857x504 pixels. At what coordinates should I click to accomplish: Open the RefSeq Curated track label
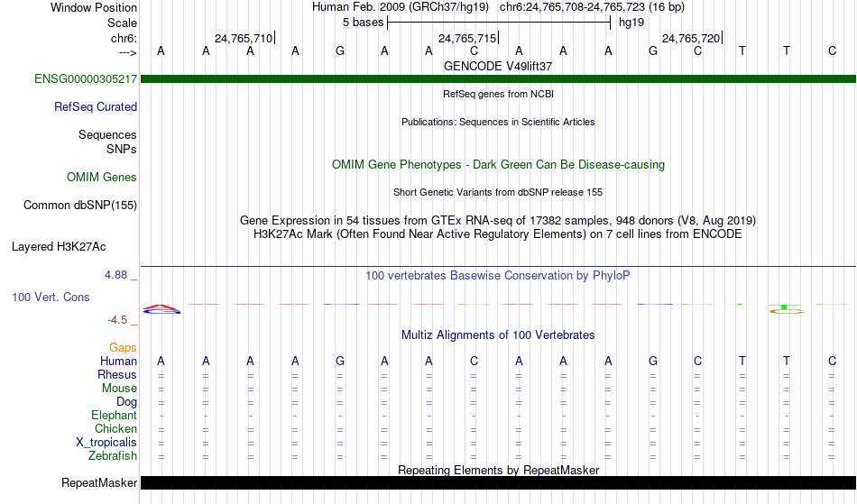click(x=95, y=106)
